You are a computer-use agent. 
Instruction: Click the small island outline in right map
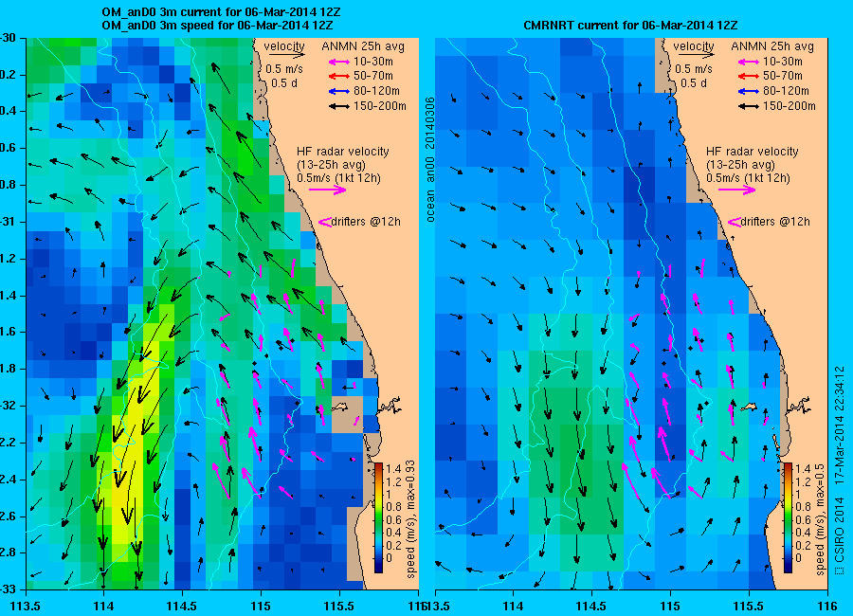[750, 406]
